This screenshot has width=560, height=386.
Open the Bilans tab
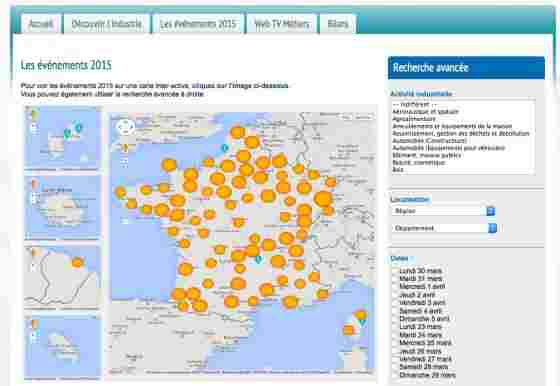(x=338, y=24)
